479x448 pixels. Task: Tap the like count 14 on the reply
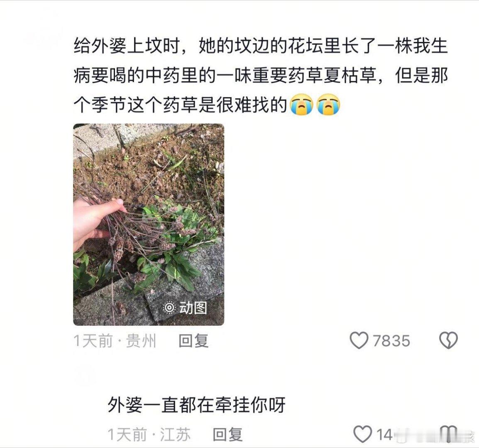click(x=384, y=435)
